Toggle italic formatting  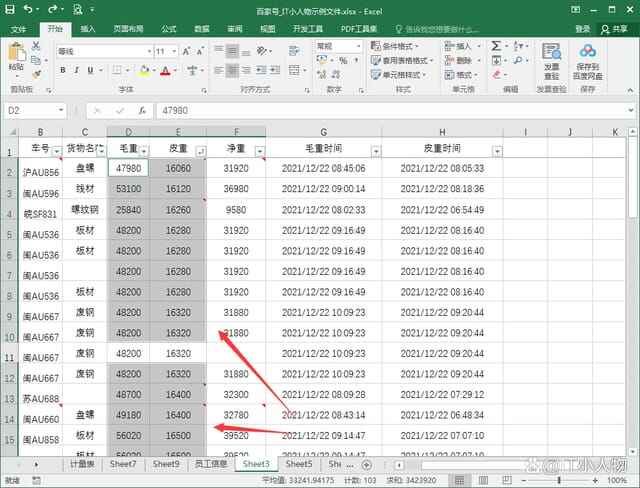(x=76, y=70)
